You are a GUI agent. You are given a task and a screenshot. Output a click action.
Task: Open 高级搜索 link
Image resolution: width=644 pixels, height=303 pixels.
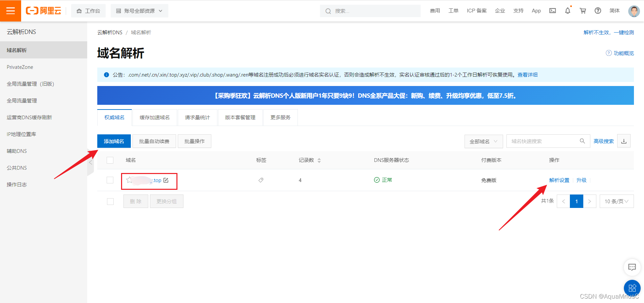coord(604,141)
